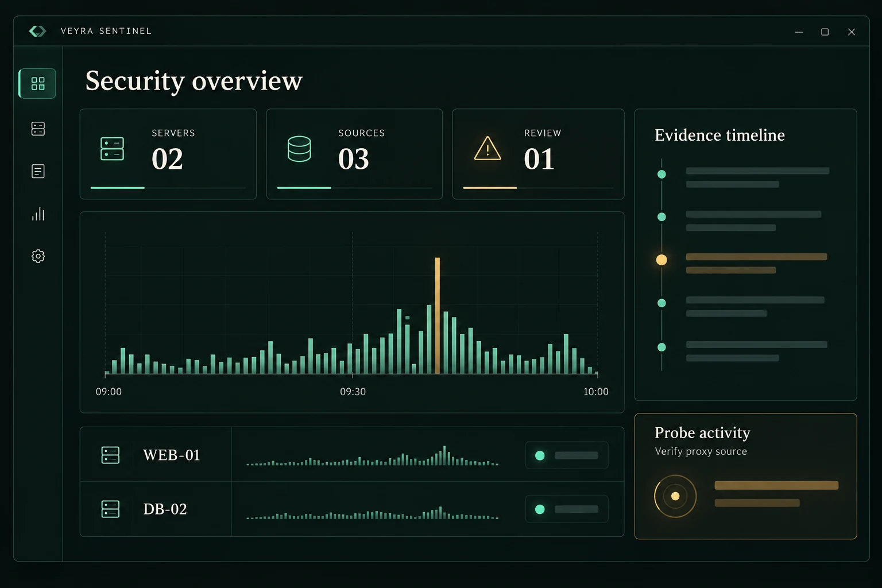This screenshot has height=588, width=882.
Task: Click the DB-02 server icon
Action: (110, 509)
